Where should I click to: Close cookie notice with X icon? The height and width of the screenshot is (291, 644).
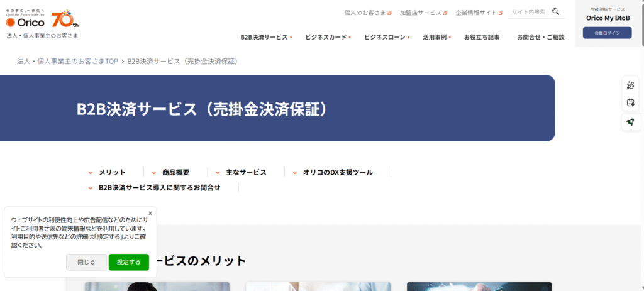tap(150, 213)
